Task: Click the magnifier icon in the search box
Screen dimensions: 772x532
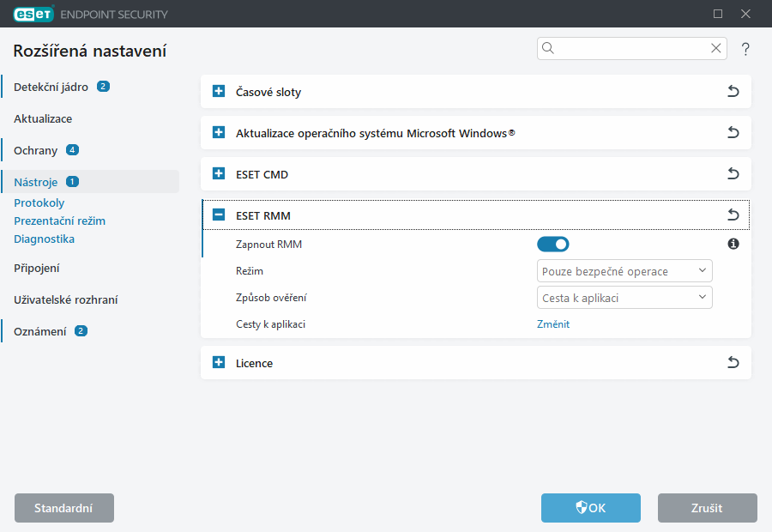Action: pyautogui.click(x=548, y=48)
